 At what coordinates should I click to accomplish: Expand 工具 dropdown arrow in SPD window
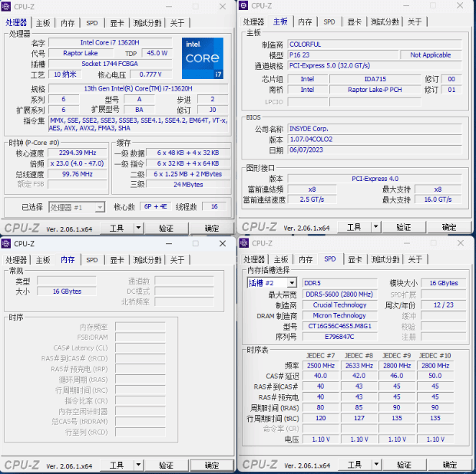[376, 464]
